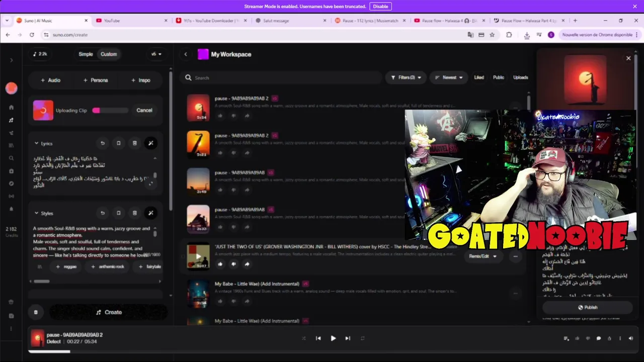The image size is (644, 362).
Task: Share the 5:34 pause track
Action: click(247, 116)
